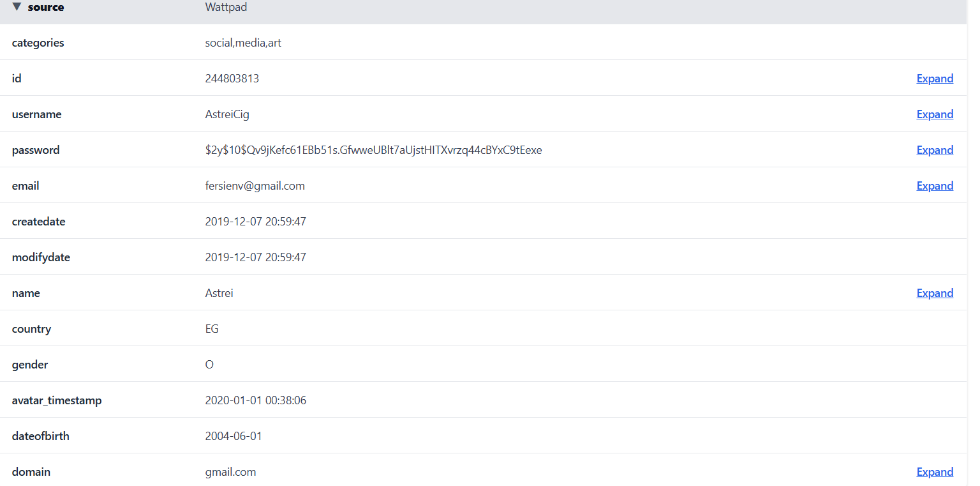Select the avatar_timestamp value

255,400
